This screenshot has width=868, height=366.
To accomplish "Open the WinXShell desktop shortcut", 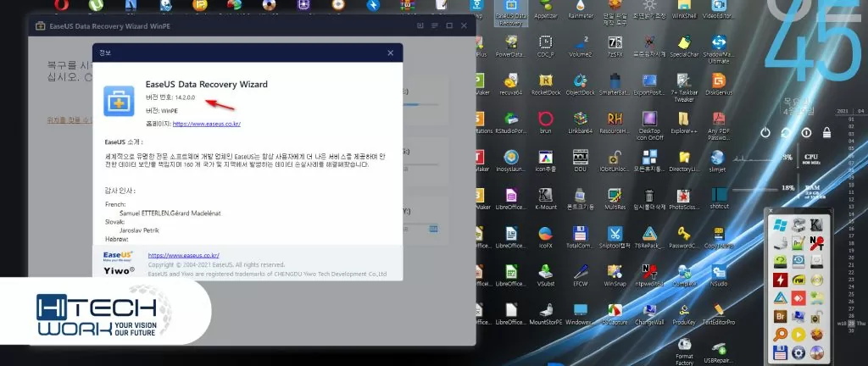I will click(684, 10).
